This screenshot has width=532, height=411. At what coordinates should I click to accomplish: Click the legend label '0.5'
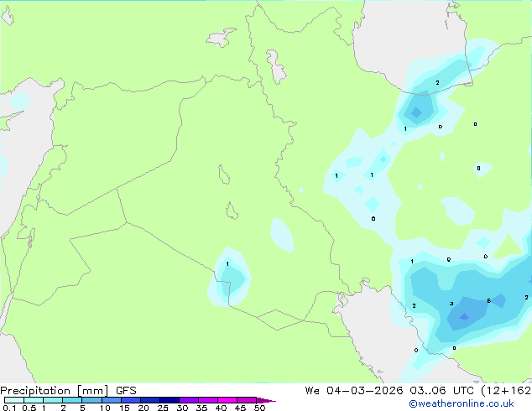29,408
